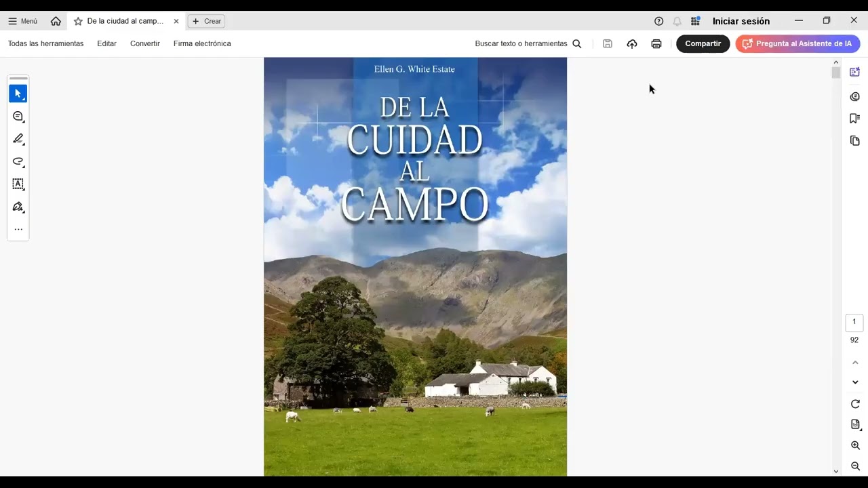868x488 pixels.
Task: Go to next page down chevron
Action: 855,382
